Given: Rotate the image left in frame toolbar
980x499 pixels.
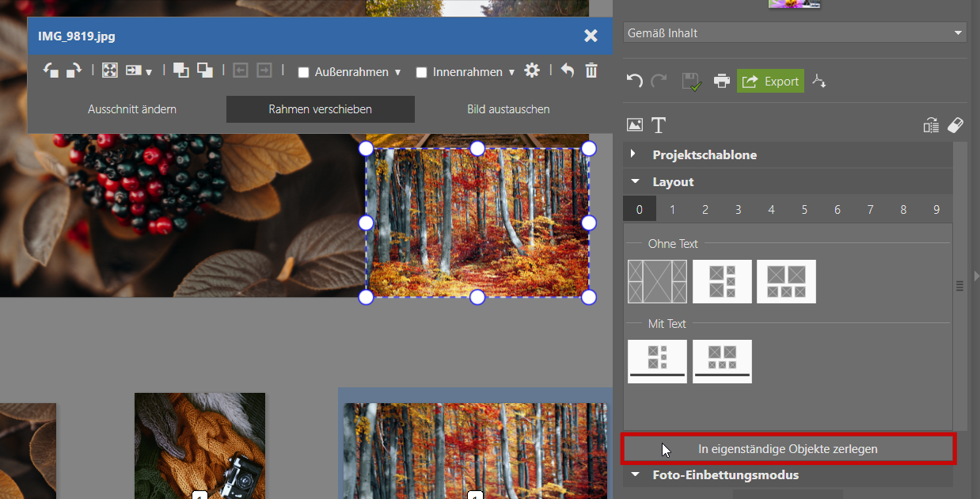Looking at the screenshot, I should pos(51,71).
